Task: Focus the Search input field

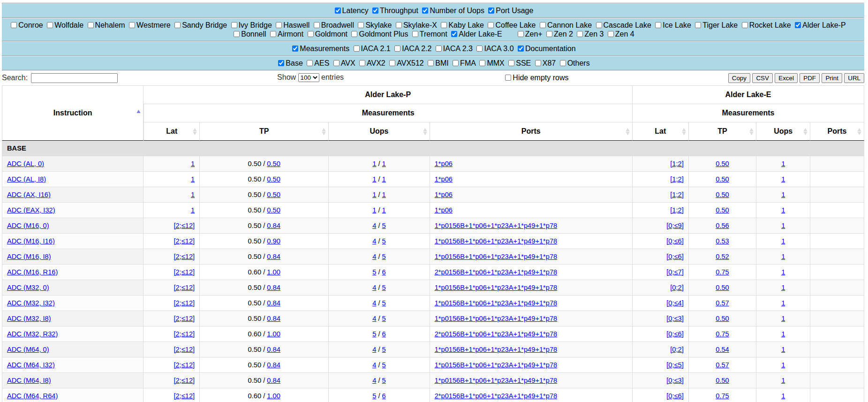Action: point(74,78)
